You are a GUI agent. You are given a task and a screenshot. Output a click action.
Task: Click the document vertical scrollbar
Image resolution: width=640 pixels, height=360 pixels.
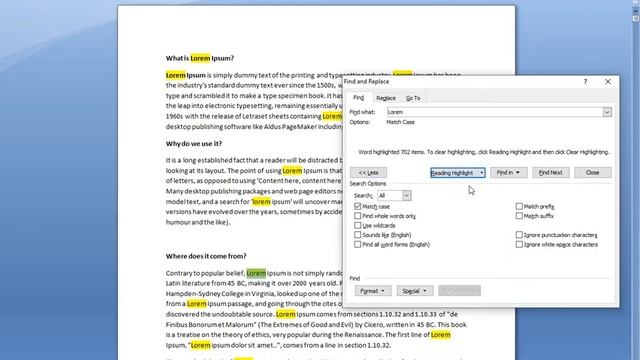pos(636,180)
